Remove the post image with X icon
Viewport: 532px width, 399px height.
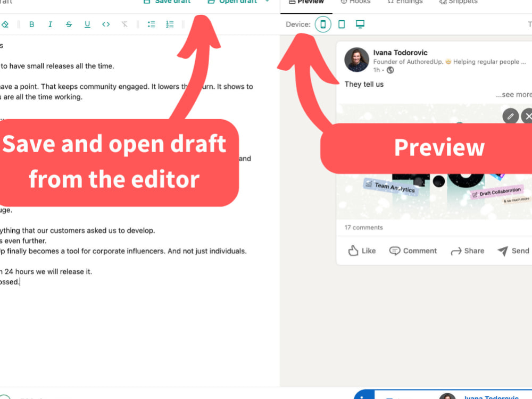point(527,117)
